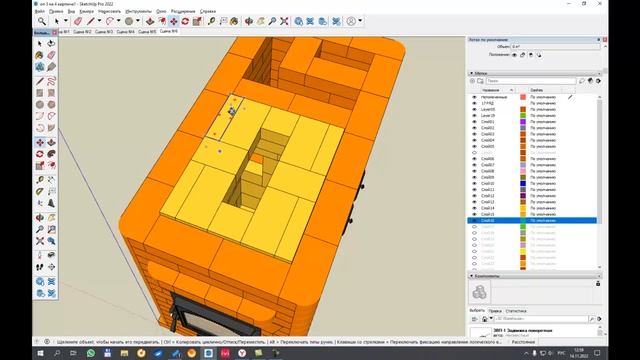Show the hidden tag just below Слой16
The image size is (640, 360).
click(x=474, y=227)
